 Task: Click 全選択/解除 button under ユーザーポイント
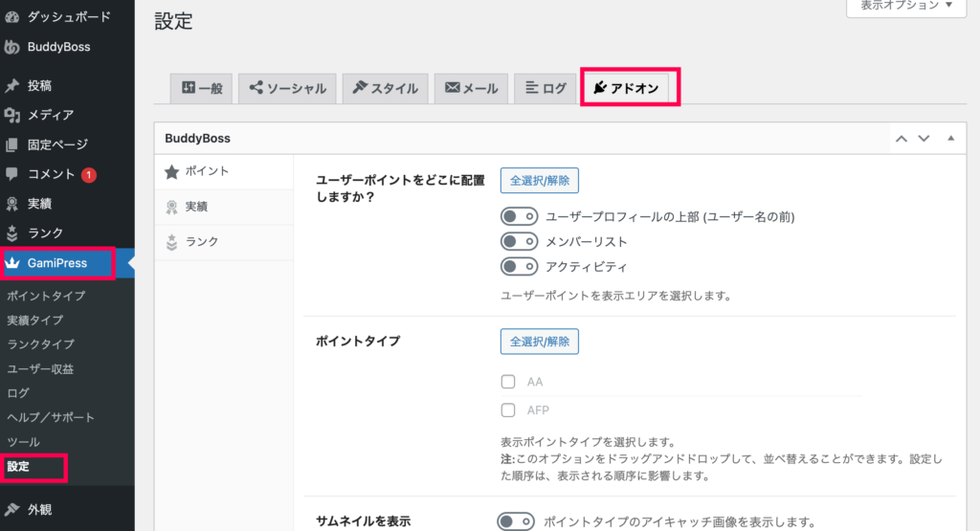pyautogui.click(x=540, y=181)
